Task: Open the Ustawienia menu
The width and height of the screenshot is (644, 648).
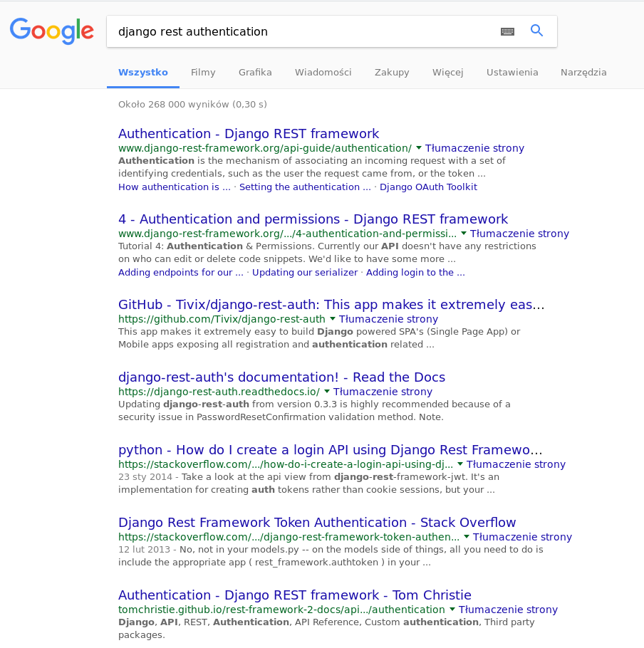Action: (x=511, y=72)
